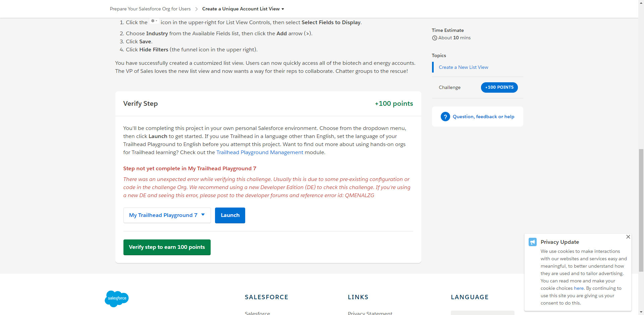Click the Prepare Your Salesforce Org for Users breadcrumb
Viewport: 644px width, 315px height.
150,9
